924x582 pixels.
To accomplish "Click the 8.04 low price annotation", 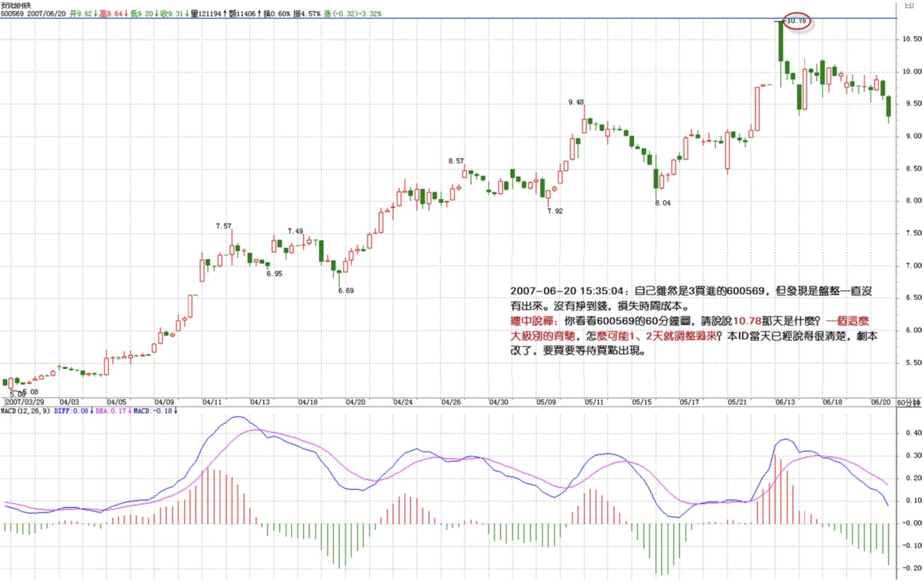I will tap(662, 203).
